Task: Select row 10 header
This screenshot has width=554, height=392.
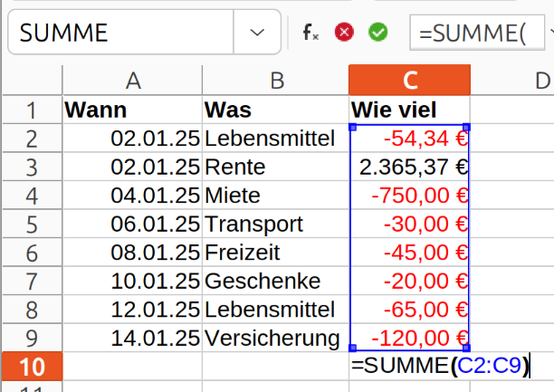Action: point(33,366)
